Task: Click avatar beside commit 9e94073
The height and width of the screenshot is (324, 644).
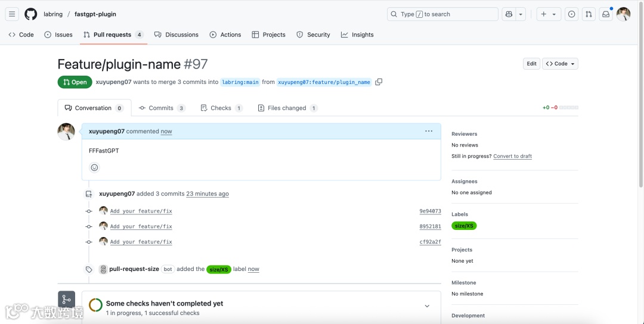Action: (104, 210)
